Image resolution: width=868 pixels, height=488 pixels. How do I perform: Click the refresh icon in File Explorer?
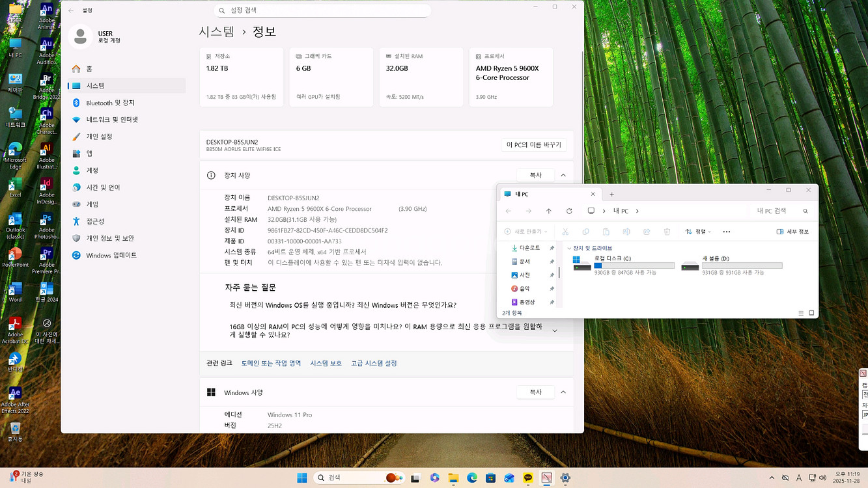coord(567,210)
